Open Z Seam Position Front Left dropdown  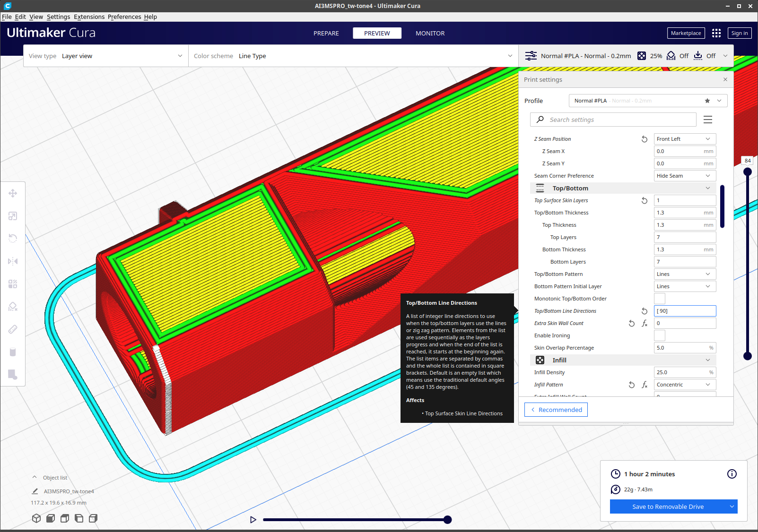(x=685, y=139)
